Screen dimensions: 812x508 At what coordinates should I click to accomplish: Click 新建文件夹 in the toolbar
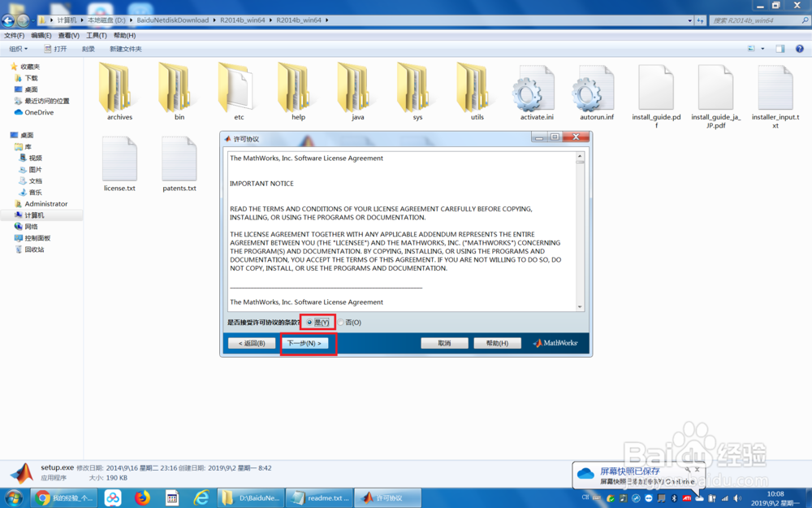[125, 49]
